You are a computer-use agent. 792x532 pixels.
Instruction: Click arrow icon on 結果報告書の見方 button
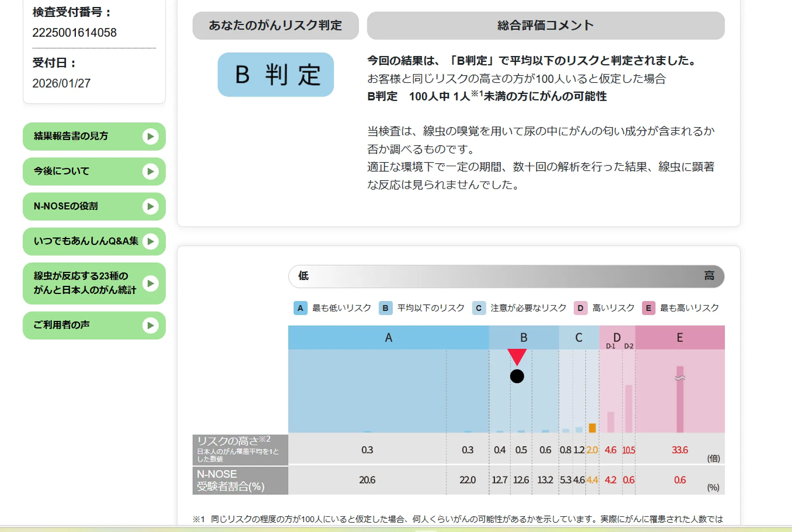click(151, 137)
